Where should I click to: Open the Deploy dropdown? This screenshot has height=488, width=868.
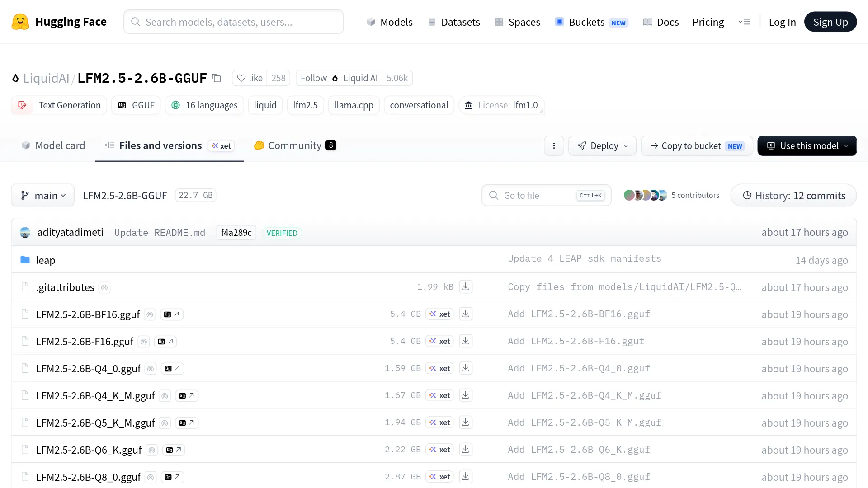pyautogui.click(x=602, y=145)
